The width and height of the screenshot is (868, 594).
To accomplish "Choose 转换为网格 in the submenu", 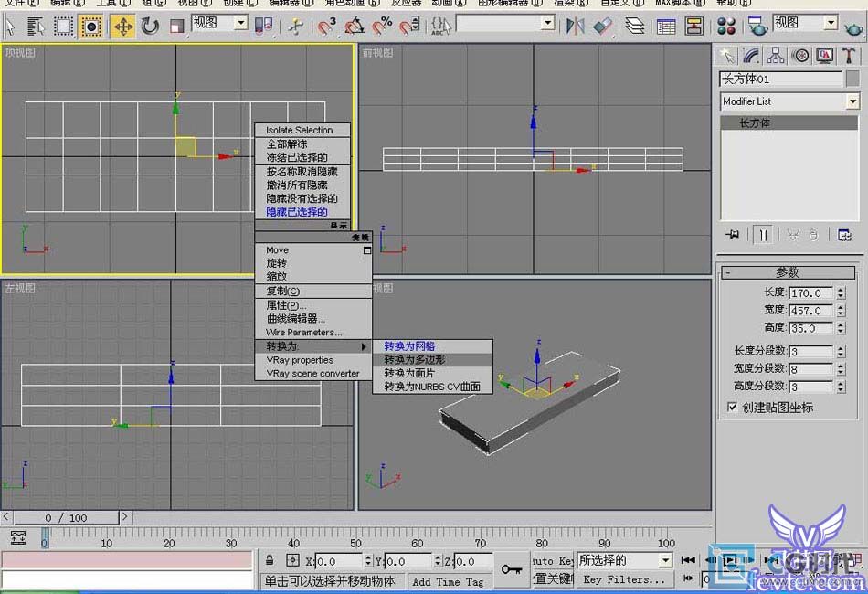I will (432, 346).
